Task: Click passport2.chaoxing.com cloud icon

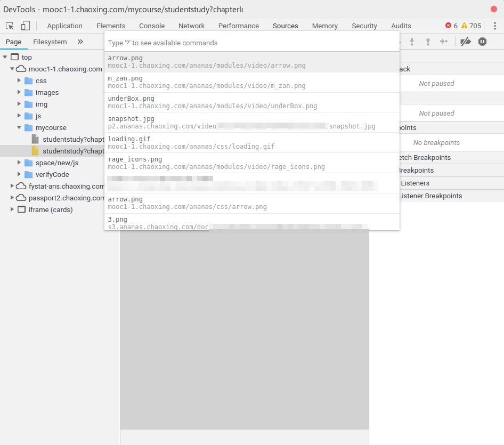Action: (21, 198)
